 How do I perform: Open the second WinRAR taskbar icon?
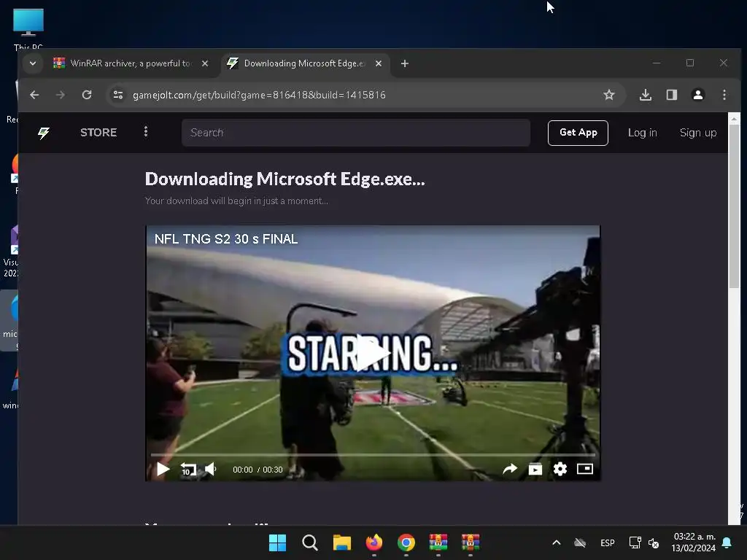coord(471,542)
